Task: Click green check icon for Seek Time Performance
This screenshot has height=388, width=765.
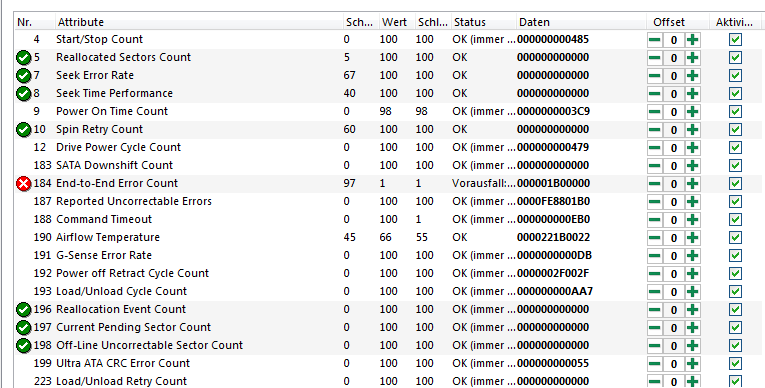Action: (x=23, y=94)
